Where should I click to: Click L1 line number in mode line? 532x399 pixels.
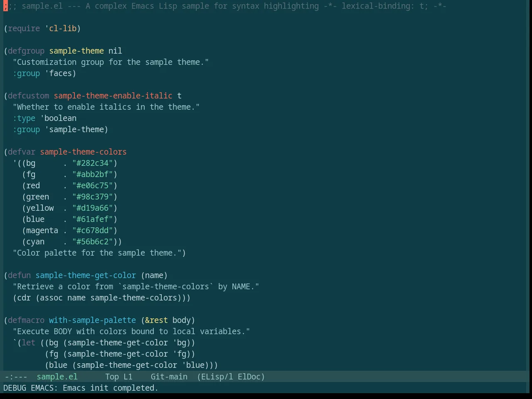tap(128, 377)
